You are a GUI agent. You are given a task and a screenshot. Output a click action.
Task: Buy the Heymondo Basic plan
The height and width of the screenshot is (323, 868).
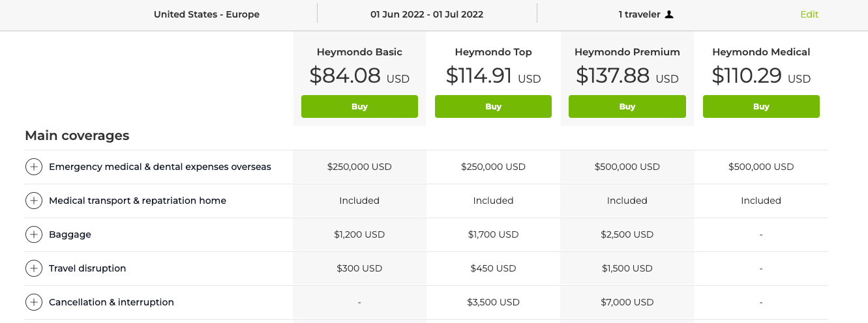(359, 106)
